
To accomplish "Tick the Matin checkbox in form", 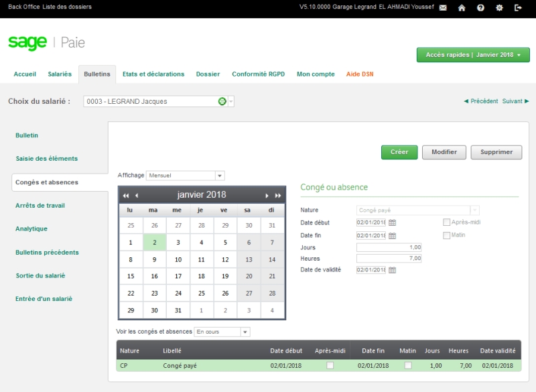I will [447, 235].
